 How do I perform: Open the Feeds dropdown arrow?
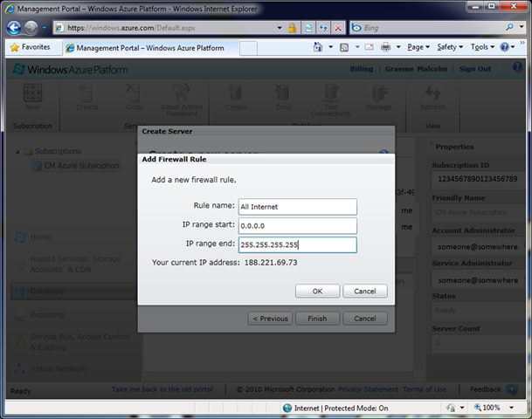pyautogui.click(x=357, y=47)
